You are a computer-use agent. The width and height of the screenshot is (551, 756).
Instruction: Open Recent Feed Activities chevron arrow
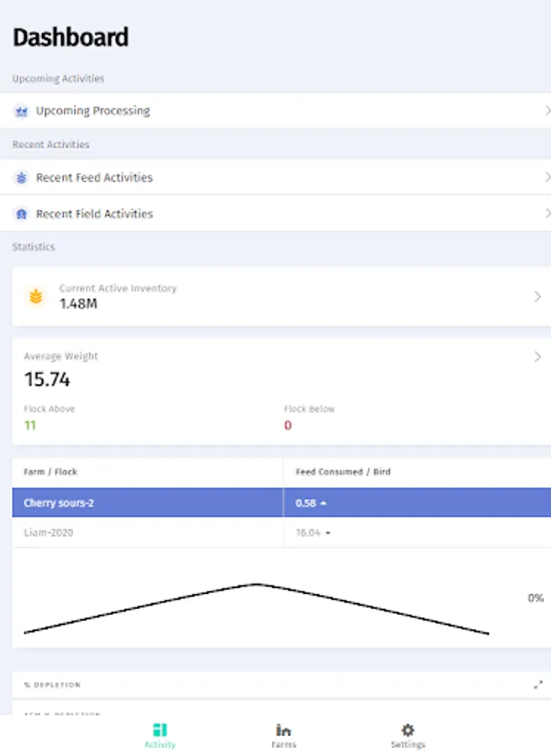(x=546, y=177)
